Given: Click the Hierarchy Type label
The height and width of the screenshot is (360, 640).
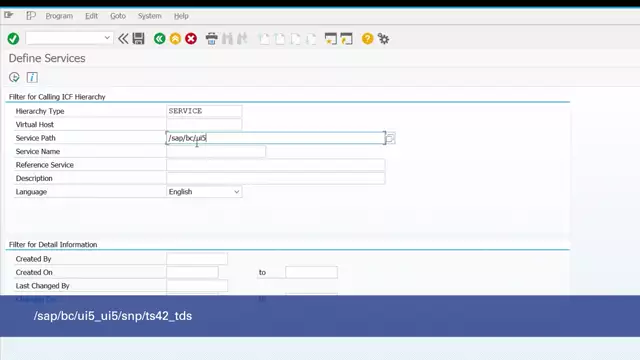Looking at the screenshot, I should [x=40, y=111].
